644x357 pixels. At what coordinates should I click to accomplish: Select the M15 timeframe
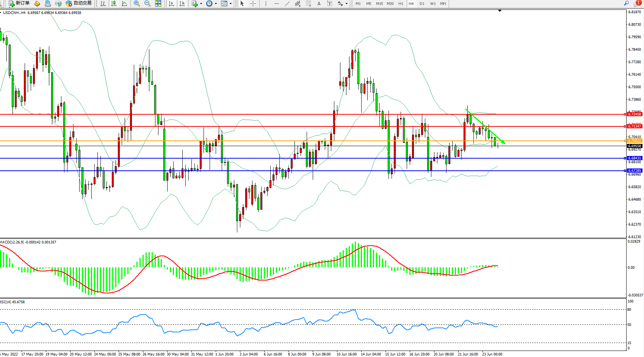[379, 3]
